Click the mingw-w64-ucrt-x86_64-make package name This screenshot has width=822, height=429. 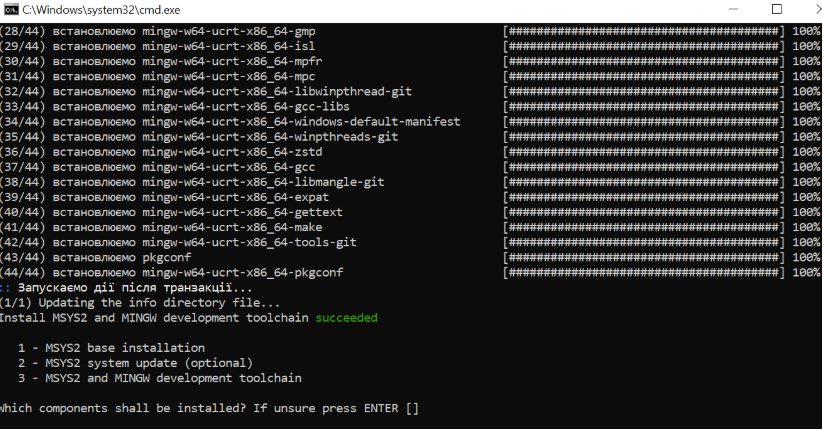pyautogui.click(x=232, y=227)
